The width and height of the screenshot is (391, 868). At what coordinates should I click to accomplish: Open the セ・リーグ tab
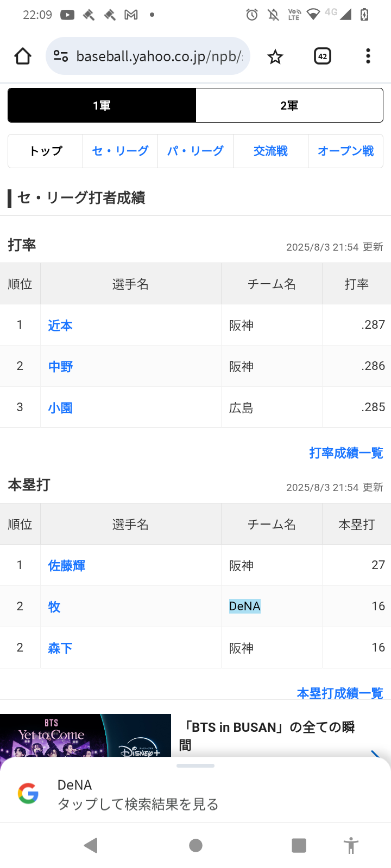tap(120, 151)
